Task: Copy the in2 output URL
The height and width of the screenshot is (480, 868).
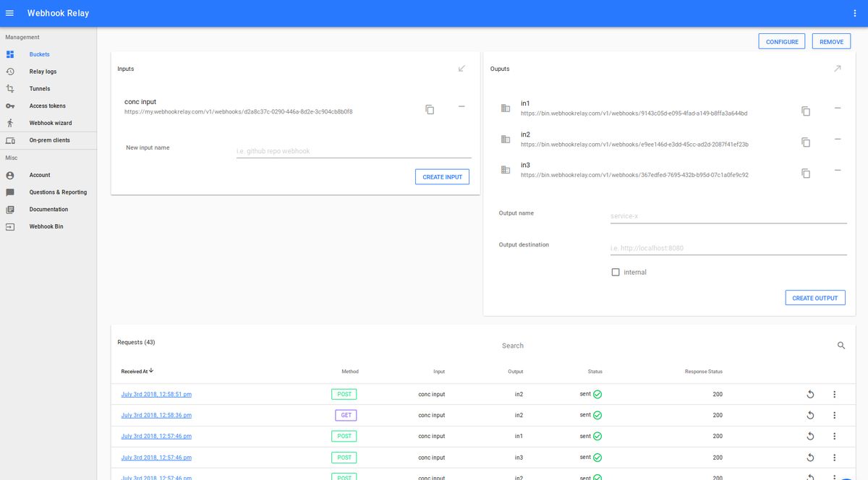Action: pyautogui.click(x=806, y=142)
